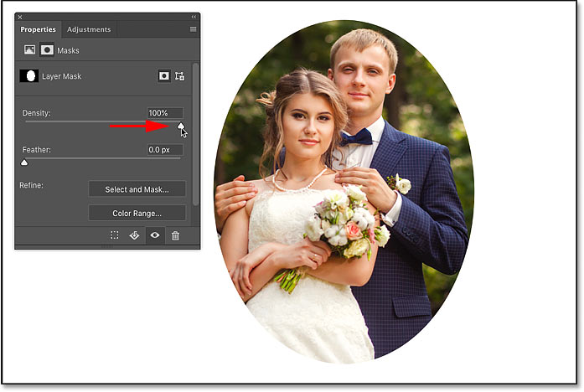This screenshot has width=584, height=392.
Task: Close the Properties panel
Action: pyautogui.click(x=20, y=16)
